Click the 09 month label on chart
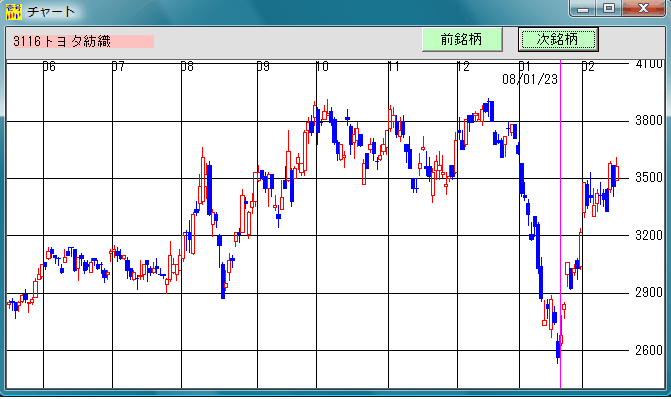 point(263,66)
